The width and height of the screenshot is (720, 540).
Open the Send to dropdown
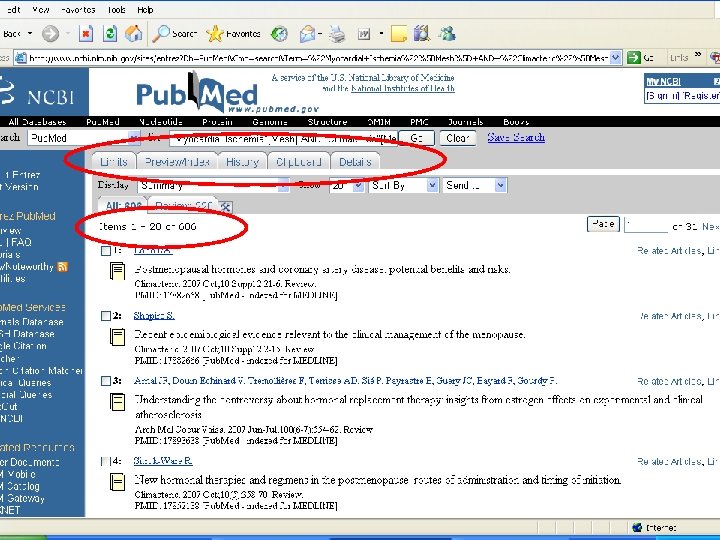(x=475, y=186)
